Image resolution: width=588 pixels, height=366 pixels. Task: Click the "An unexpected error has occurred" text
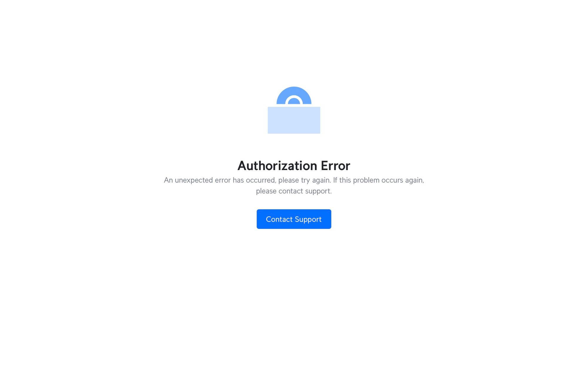220,180
